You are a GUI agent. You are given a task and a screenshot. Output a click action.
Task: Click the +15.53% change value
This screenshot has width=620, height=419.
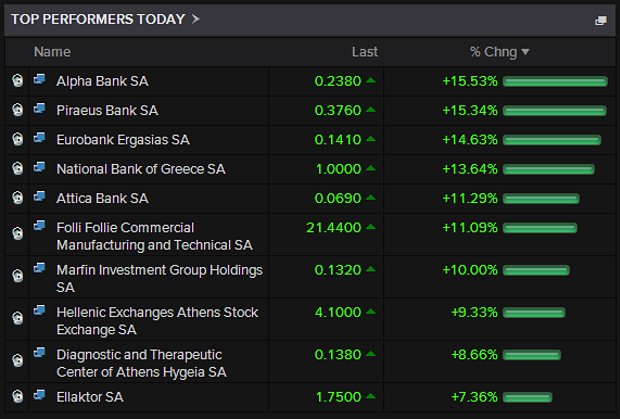click(x=470, y=81)
